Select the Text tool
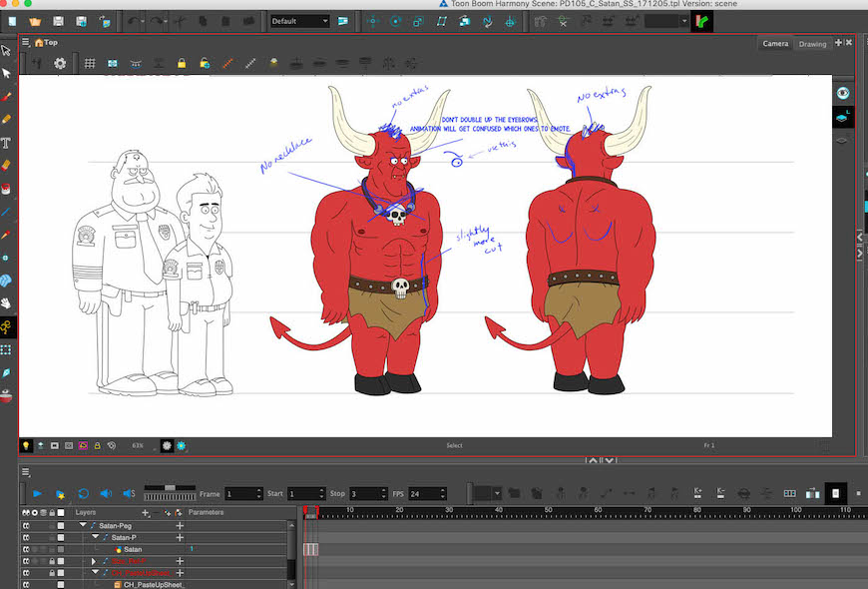This screenshot has height=589, width=868. tap(6, 143)
